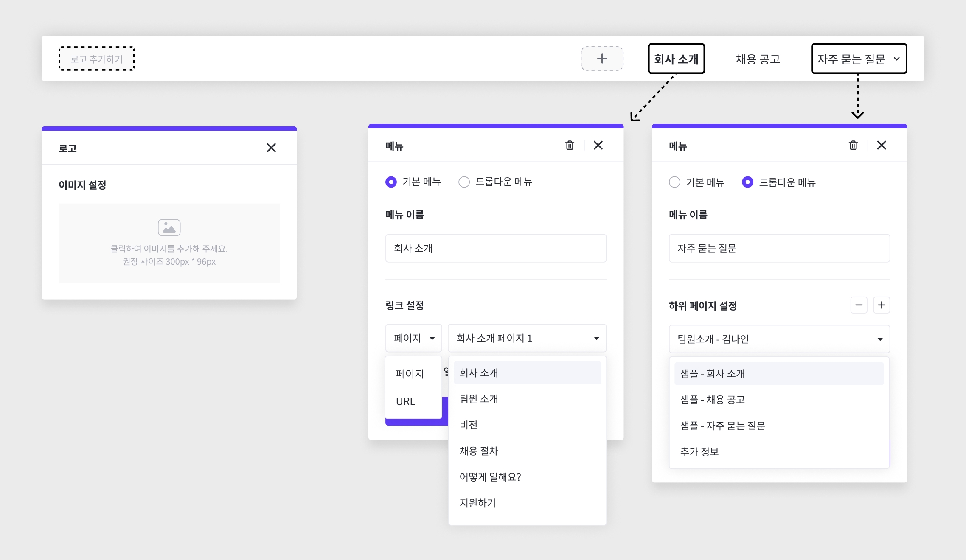Expand the 팀원소개 - 김나인 dropdown
The width and height of the screenshot is (966, 560).
click(x=779, y=339)
